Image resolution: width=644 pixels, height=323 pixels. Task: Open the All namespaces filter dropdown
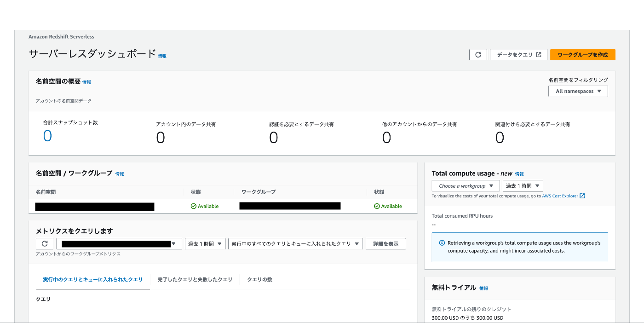[578, 91]
